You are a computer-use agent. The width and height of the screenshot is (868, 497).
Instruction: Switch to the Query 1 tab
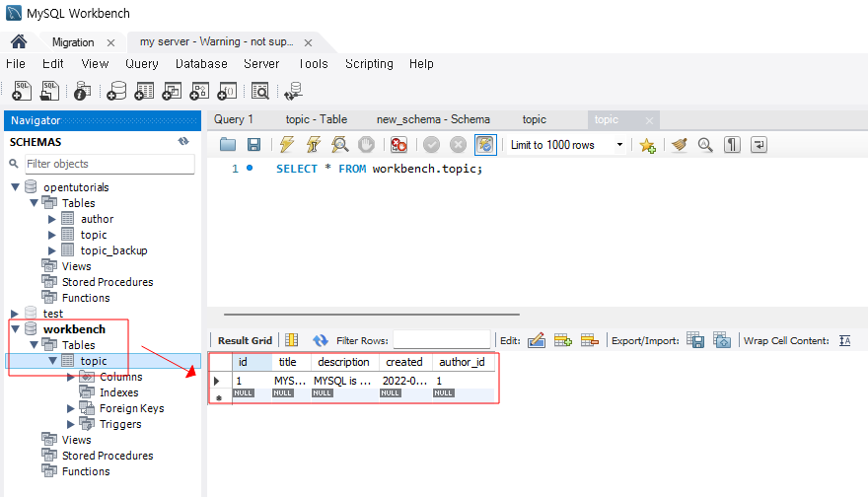click(x=234, y=119)
